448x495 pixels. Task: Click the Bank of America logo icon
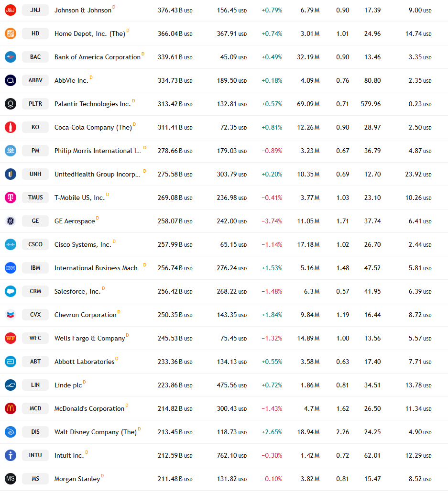[x=11, y=57]
